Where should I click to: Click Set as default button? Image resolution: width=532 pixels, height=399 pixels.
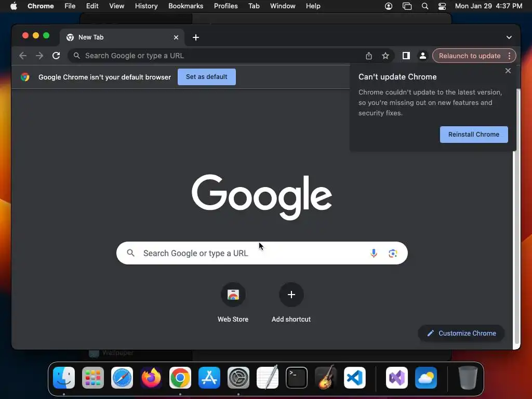tap(207, 77)
